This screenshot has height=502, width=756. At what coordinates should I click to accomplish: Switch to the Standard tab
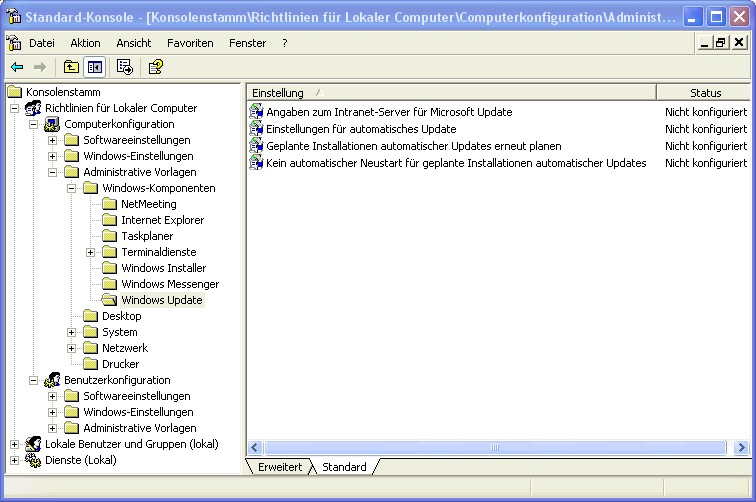point(344,467)
